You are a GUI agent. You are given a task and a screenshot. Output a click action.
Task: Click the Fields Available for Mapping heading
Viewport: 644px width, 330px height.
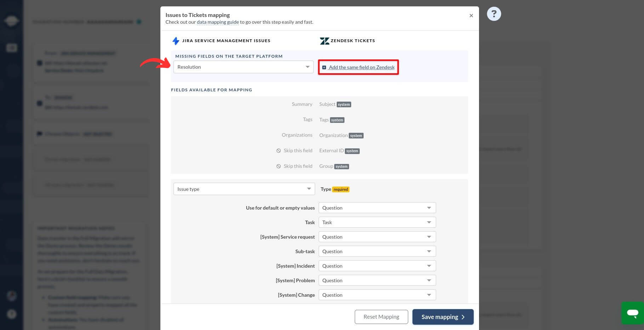click(212, 90)
